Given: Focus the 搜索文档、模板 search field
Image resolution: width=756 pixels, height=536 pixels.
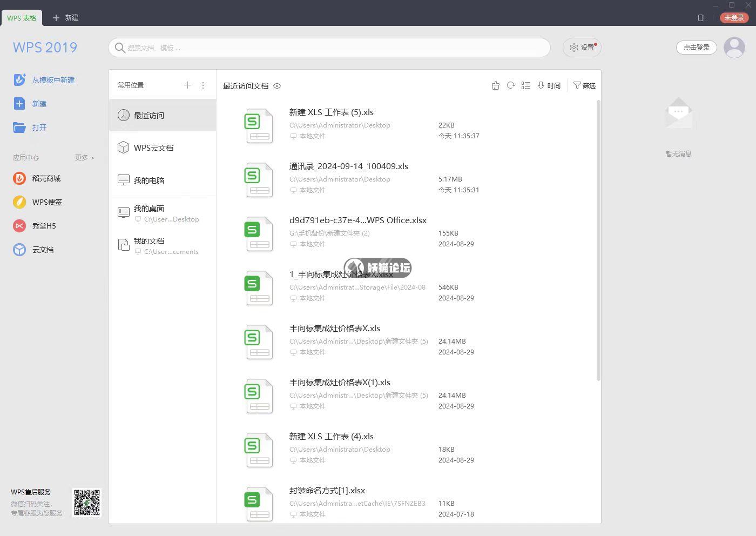Looking at the screenshot, I should pyautogui.click(x=329, y=48).
